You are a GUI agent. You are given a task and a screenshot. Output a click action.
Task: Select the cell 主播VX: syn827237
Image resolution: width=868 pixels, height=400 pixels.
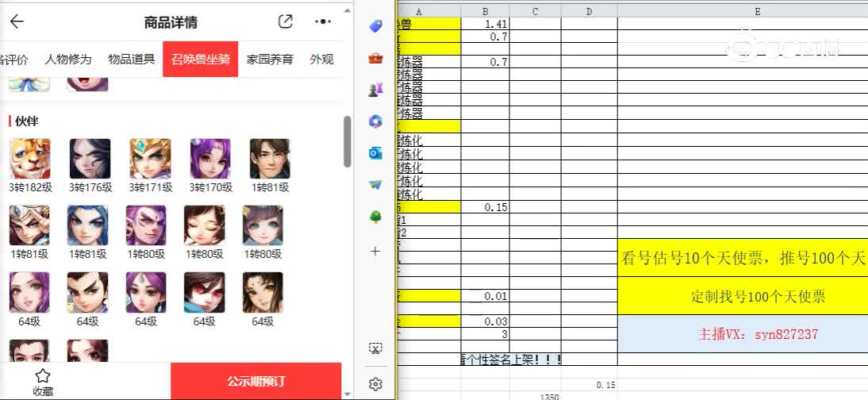pyautogui.click(x=743, y=334)
